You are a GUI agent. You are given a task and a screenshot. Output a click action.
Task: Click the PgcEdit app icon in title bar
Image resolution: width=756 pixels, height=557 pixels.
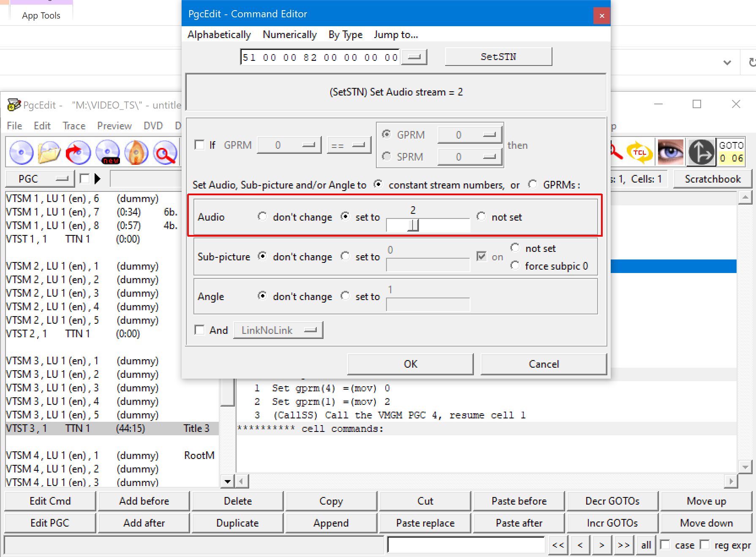pos(14,104)
